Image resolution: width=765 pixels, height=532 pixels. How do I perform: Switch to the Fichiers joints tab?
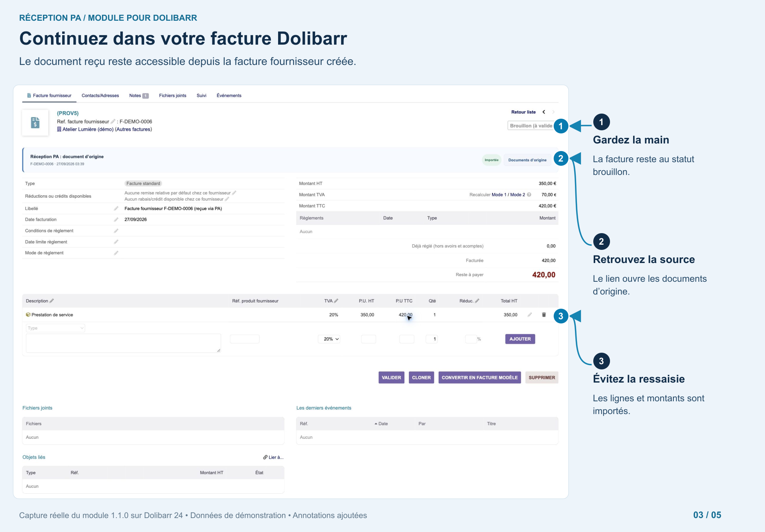coord(173,96)
